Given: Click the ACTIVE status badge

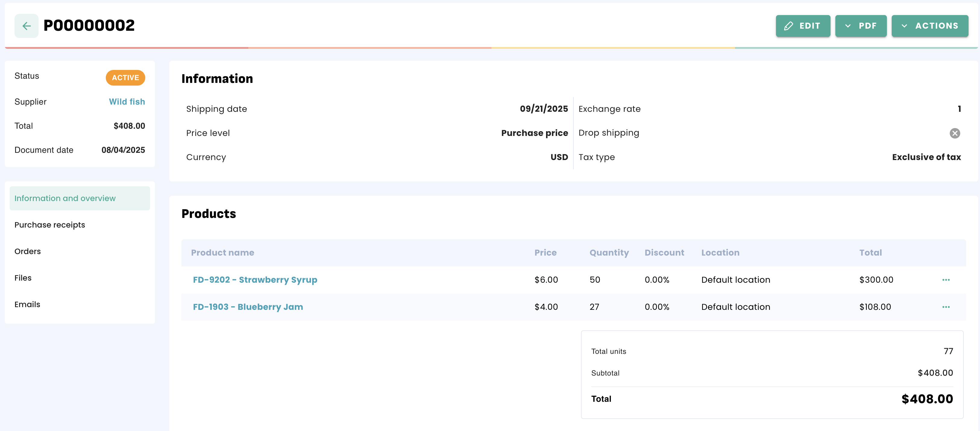Looking at the screenshot, I should (x=125, y=77).
